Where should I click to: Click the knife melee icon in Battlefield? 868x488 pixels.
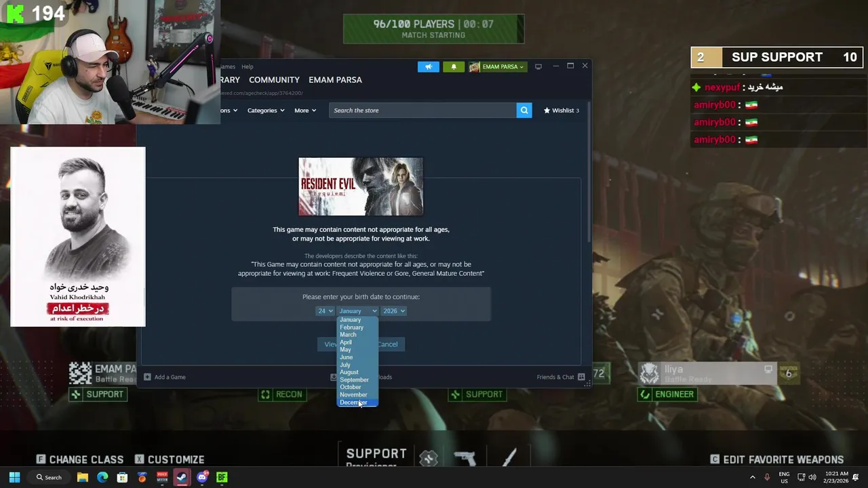[509, 457]
